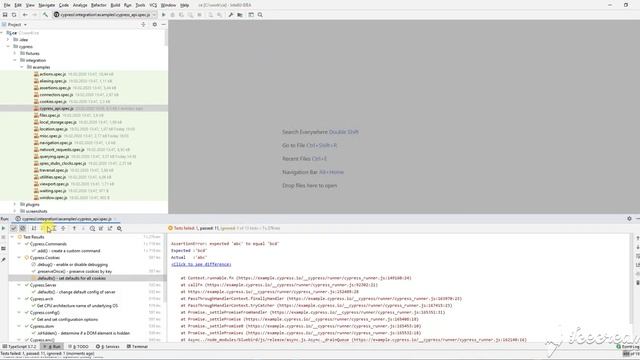Open the Refactor menu

98,5
